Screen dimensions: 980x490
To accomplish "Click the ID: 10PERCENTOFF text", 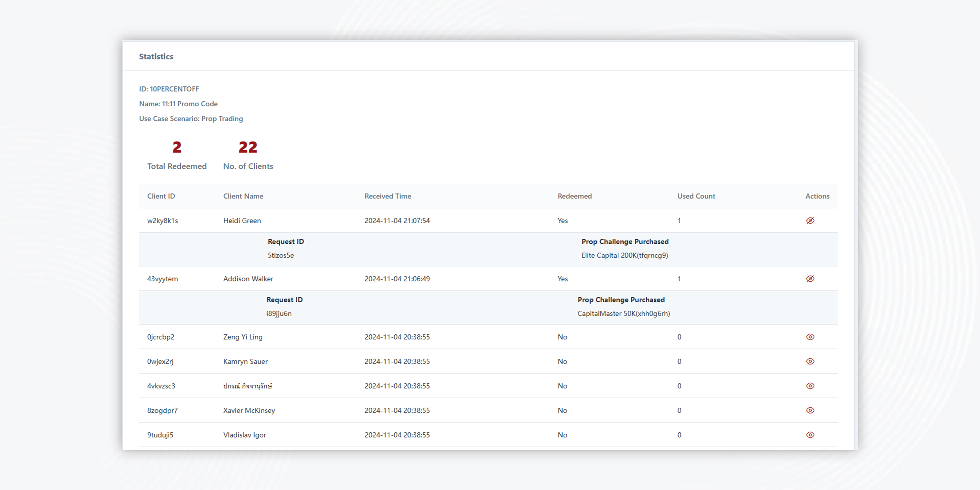I will (x=169, y=89).
